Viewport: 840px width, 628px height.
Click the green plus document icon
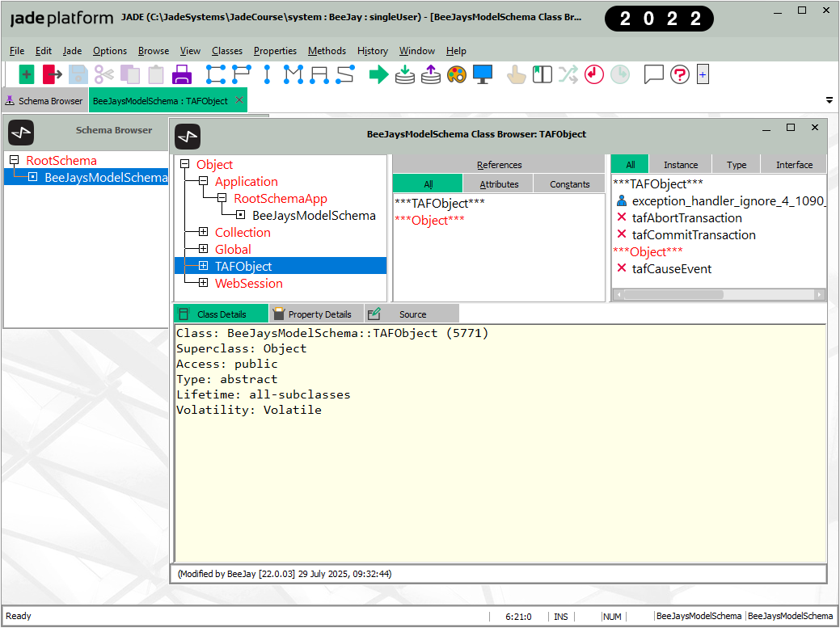(27, 75)
